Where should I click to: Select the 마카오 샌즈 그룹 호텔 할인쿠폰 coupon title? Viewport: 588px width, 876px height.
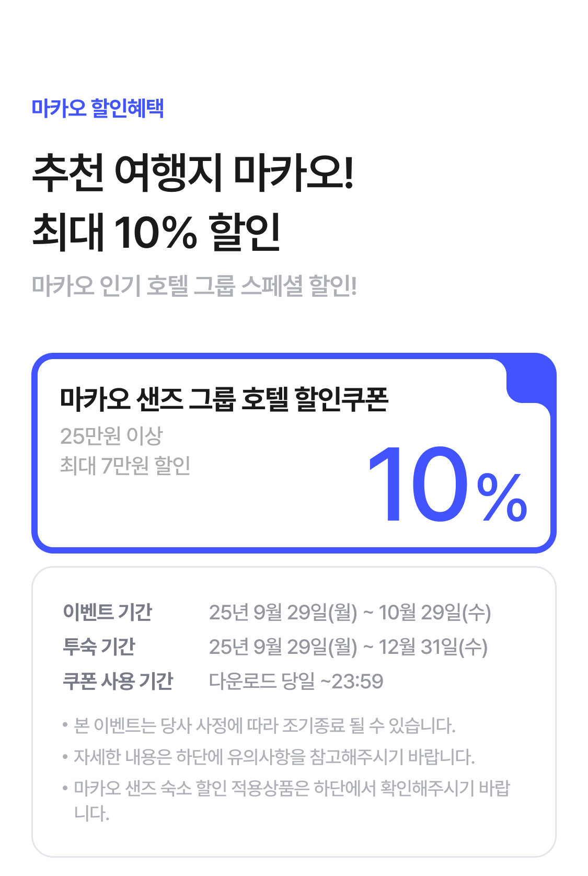pyautogui.click(x=224, y=399)
